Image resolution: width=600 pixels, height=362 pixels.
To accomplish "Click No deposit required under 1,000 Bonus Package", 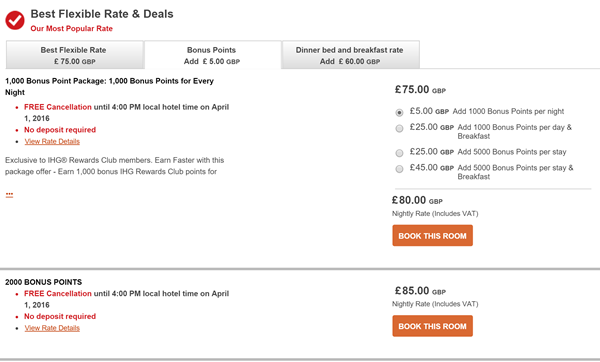I will [x=60, y=130].
